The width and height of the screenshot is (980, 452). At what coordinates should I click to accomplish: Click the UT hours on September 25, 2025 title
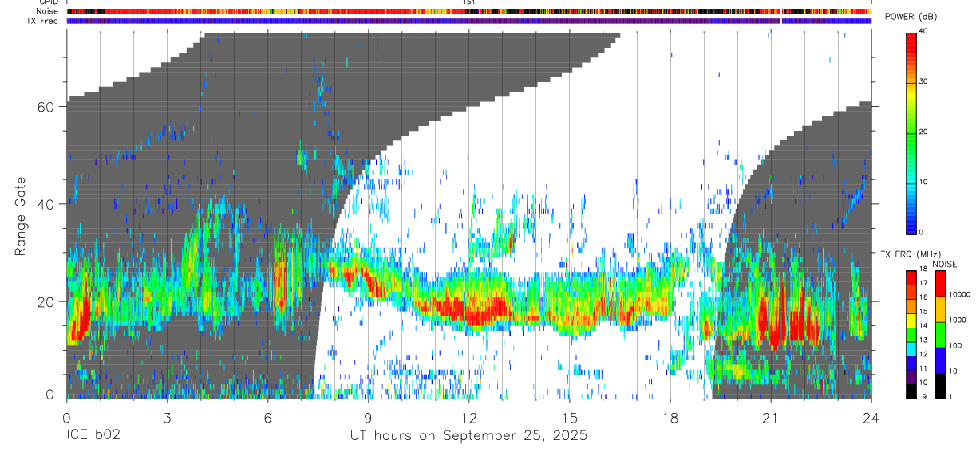point(468,436)
